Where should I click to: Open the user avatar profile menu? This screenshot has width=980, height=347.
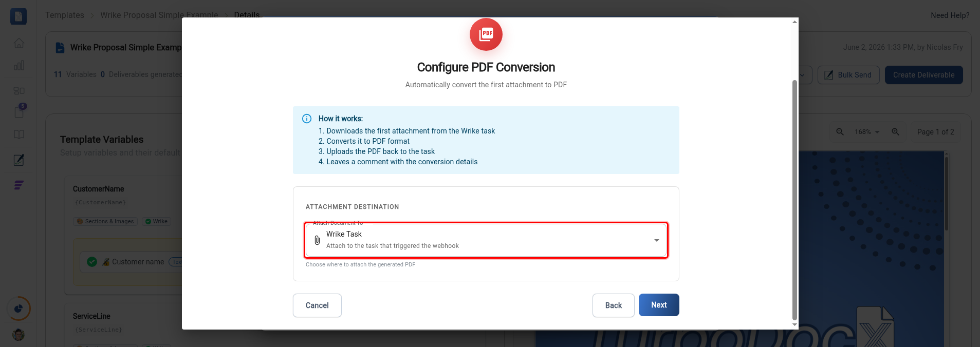pyautogui.click(x=19, y=335)
